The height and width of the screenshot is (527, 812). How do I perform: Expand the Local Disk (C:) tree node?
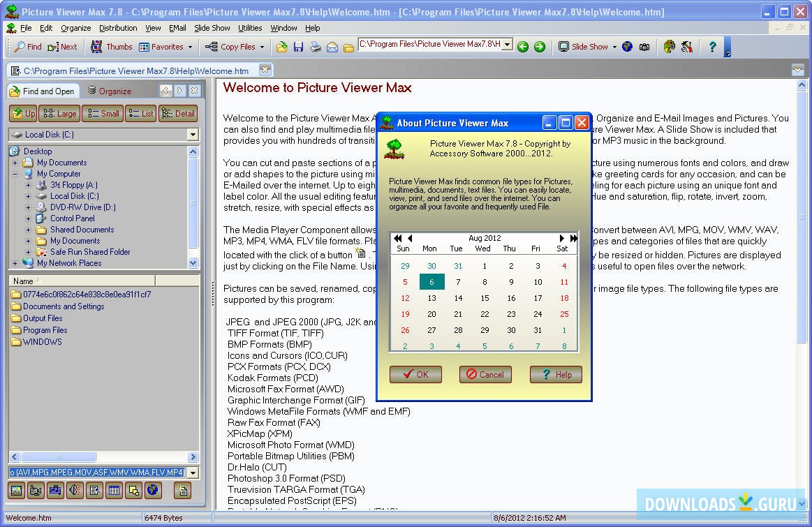coord(28,196)
